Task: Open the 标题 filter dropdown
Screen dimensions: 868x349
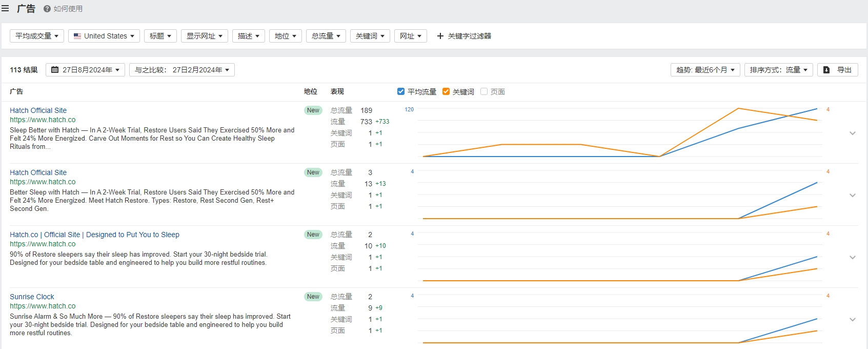Action: pyautogui.click(x=160, y=36)
